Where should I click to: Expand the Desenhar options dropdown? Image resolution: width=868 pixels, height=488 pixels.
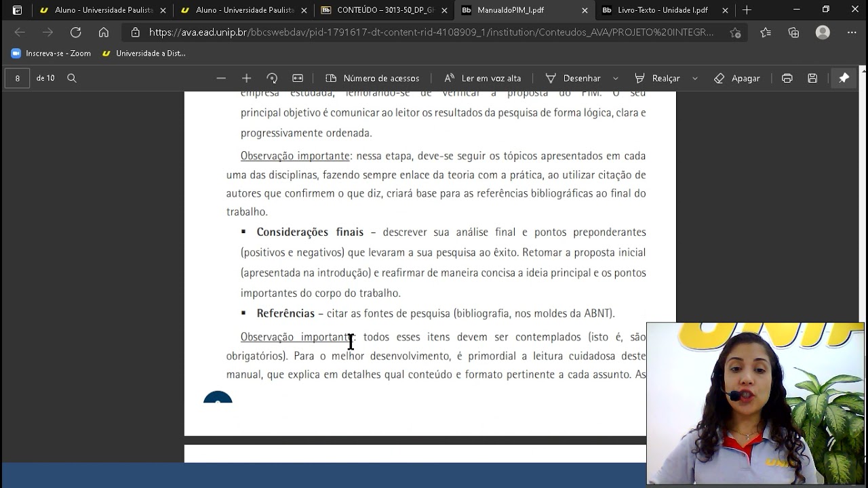616,78
